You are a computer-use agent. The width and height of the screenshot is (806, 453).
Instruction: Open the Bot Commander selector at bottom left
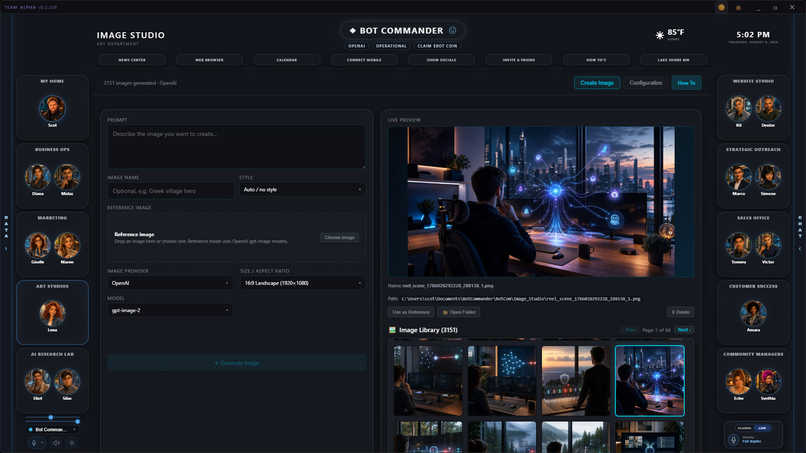(52, 429)
